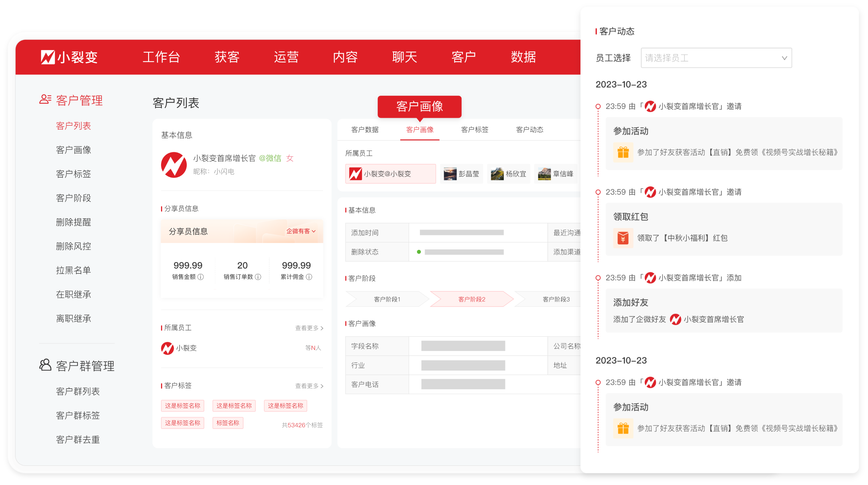The width and height of the screenshot is (868, 485).
Task: Open 删除风控 in the sidebar
Action: coord(74,246)
